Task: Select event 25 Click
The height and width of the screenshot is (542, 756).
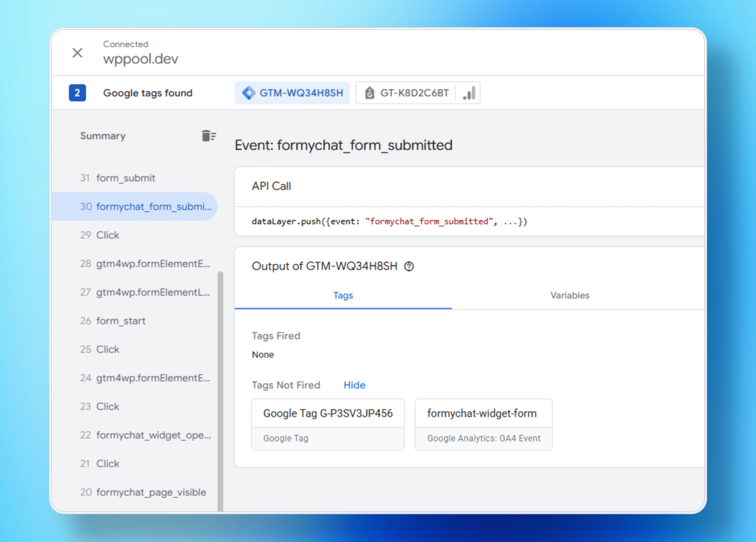Action: tap(134, 350)
